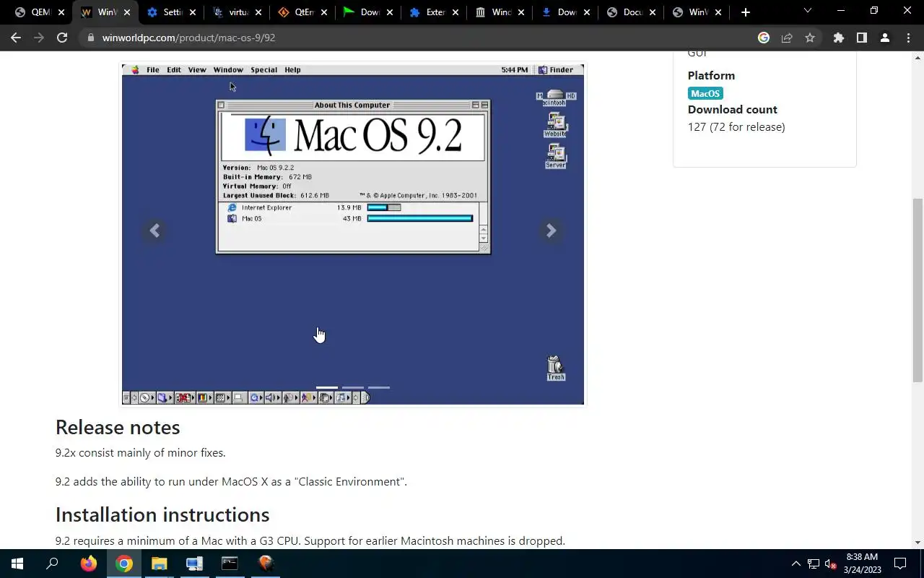Click the Release notes heading

[118, 428]
